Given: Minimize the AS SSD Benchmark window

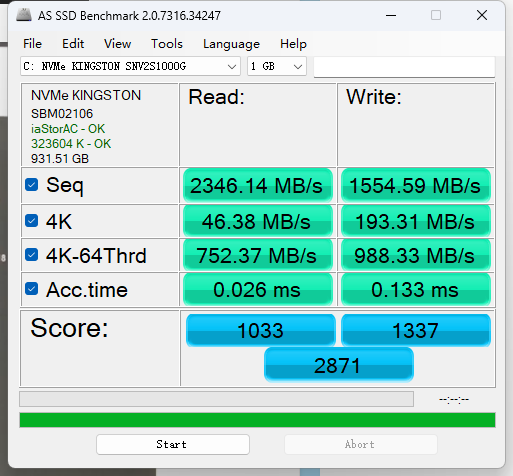Looking at the screenshot, I should click(x=391, y=15).
